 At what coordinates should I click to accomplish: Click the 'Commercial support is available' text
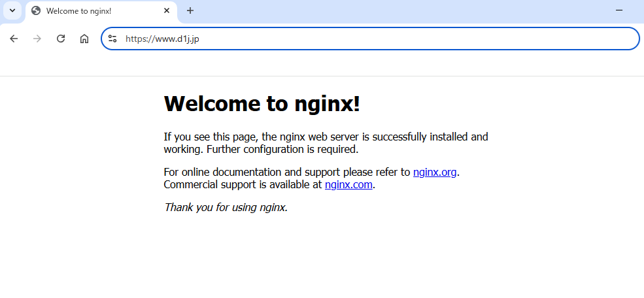click(243, 184)
